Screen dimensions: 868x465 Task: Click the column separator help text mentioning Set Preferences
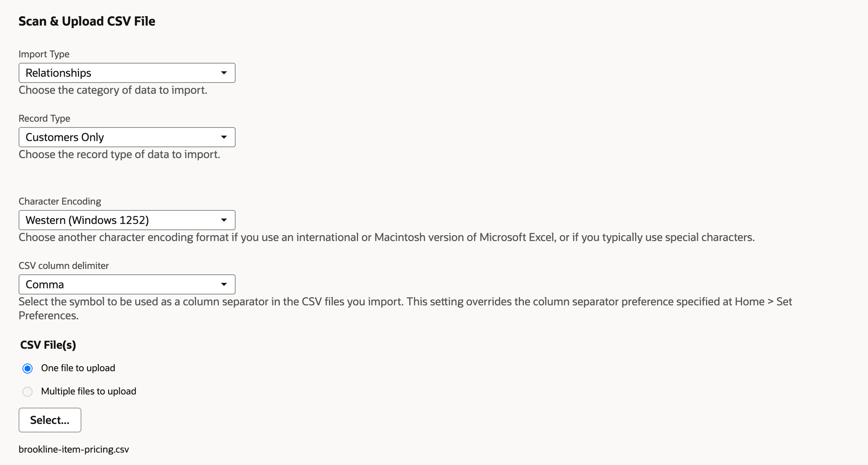click(x=405, y=308)
